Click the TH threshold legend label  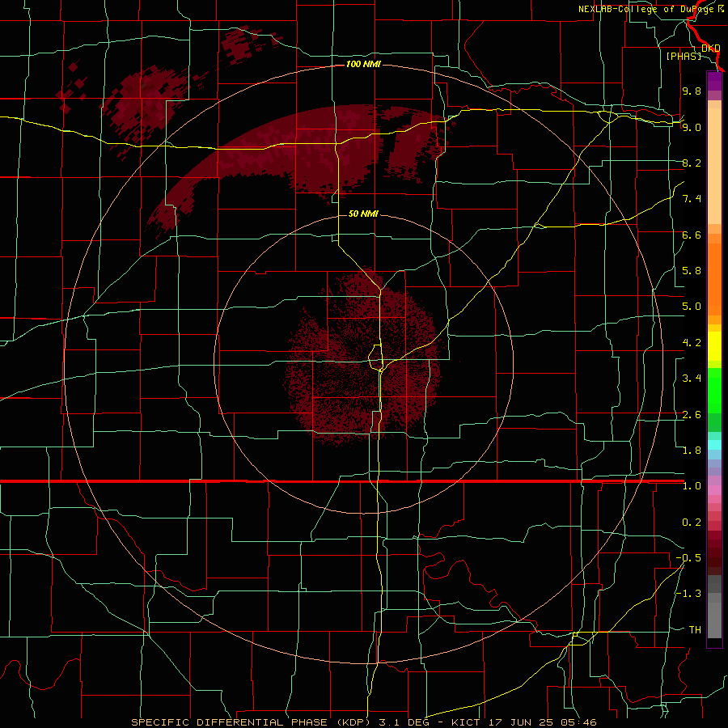(695, 630)
